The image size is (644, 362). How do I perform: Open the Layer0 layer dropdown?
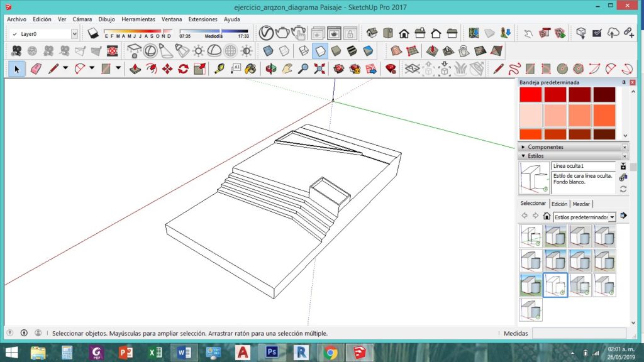pyautogui.click(x=74, y=34)
